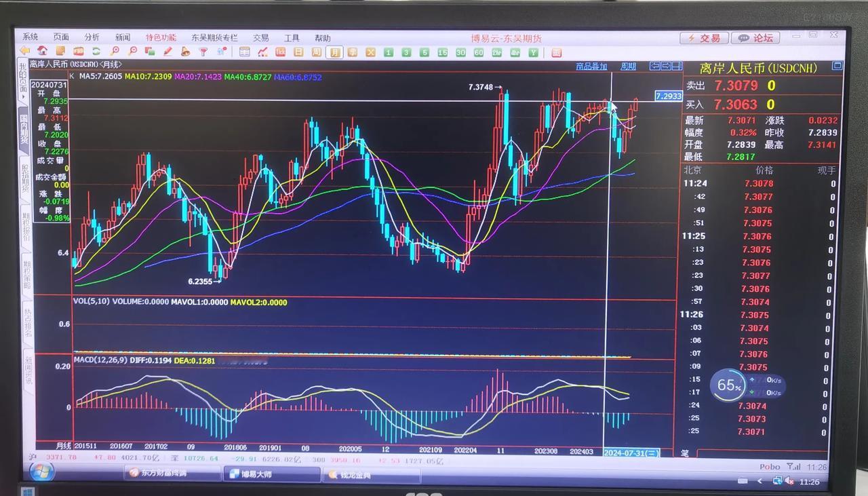Screen dimensions: 868x496
Task: Switch to 东方财富终端 taskbar window
Action: point(171,473)
